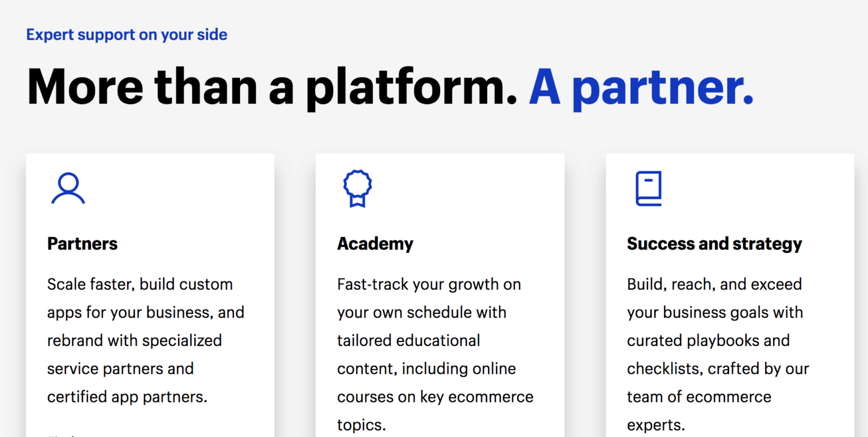Select the Academy card heading
The height and width of the screenshot is (437, 868).
coord(375,244)
